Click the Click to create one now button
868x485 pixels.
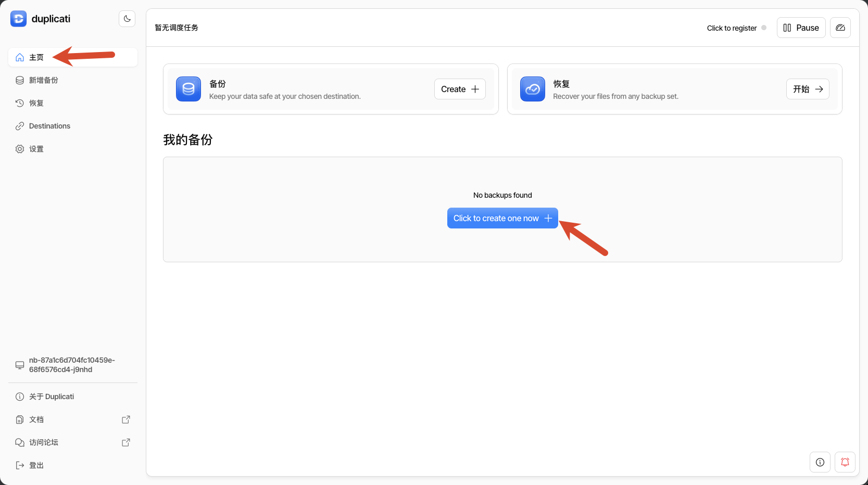pos(502,218)
